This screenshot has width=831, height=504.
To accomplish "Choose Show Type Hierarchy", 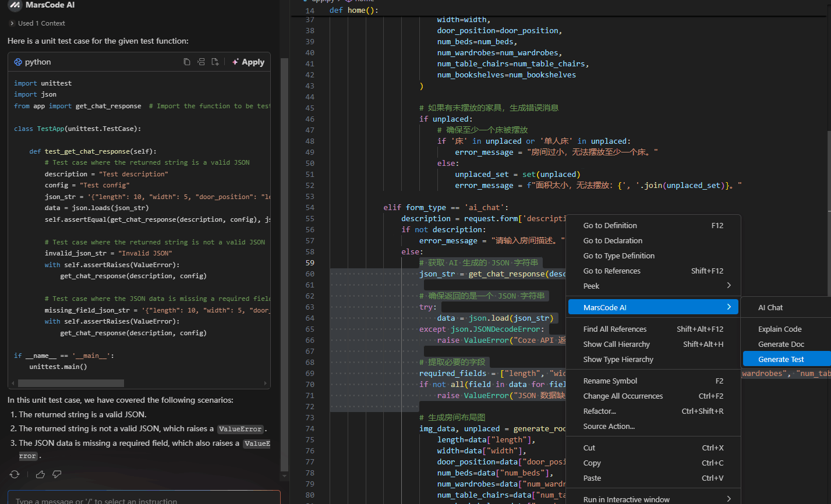I will pyautogui.click(x=653, y=359).
